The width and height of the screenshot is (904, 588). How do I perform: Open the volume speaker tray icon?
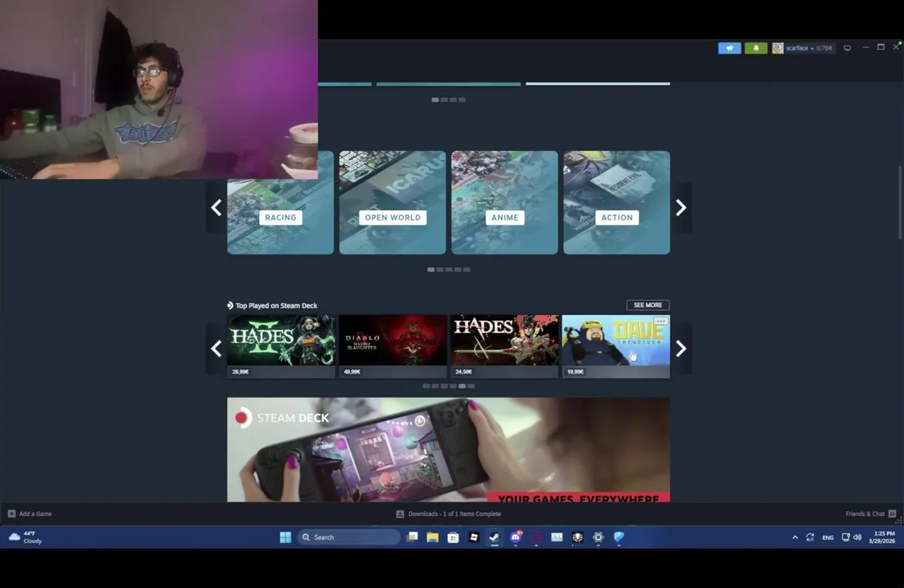click(x=857, y=537)
